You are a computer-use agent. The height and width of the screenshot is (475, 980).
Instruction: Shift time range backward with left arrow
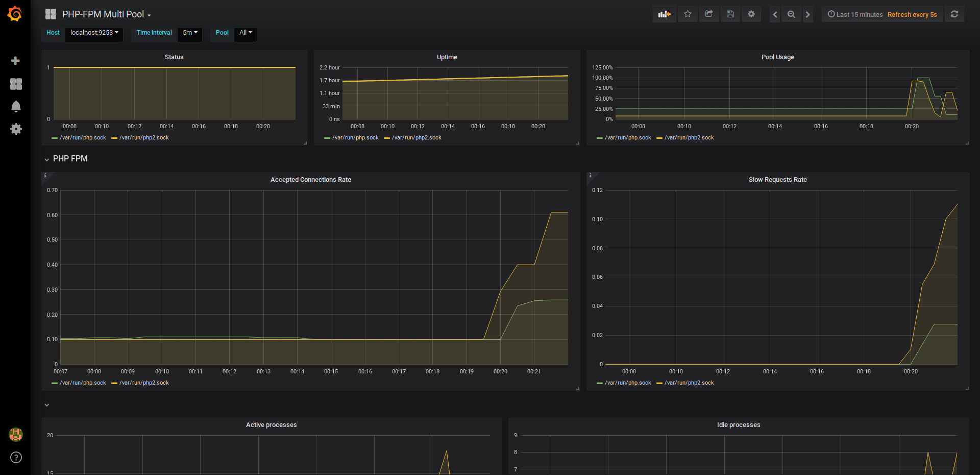(775, 14)
